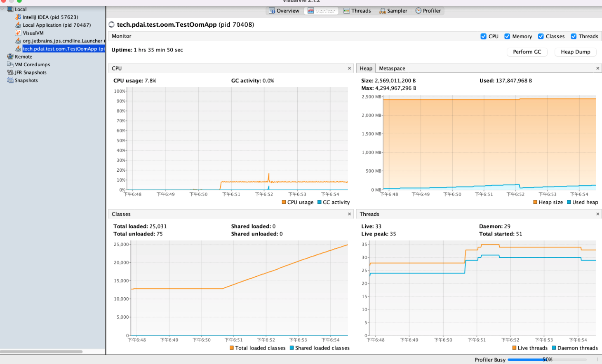602x364 pixels.
Task: Click the 'Live peak: 35' value
Action: (x=379, y=233)
